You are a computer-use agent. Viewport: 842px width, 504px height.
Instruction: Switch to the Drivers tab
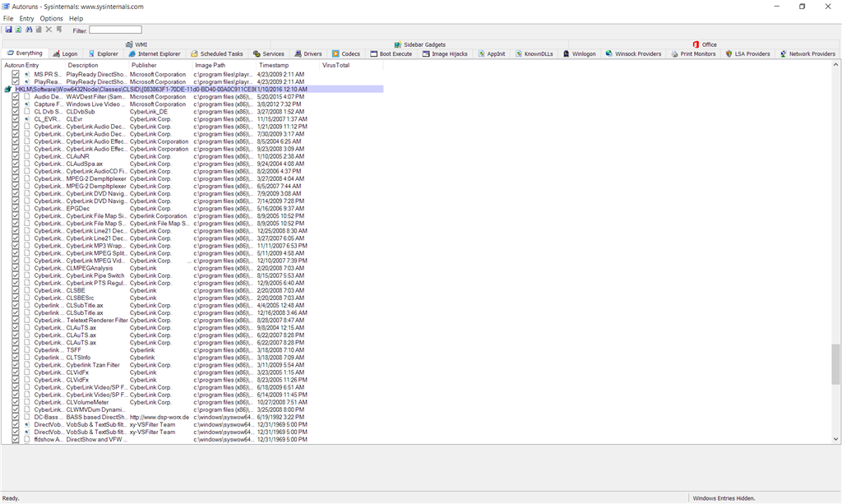(x=308, y=53)
